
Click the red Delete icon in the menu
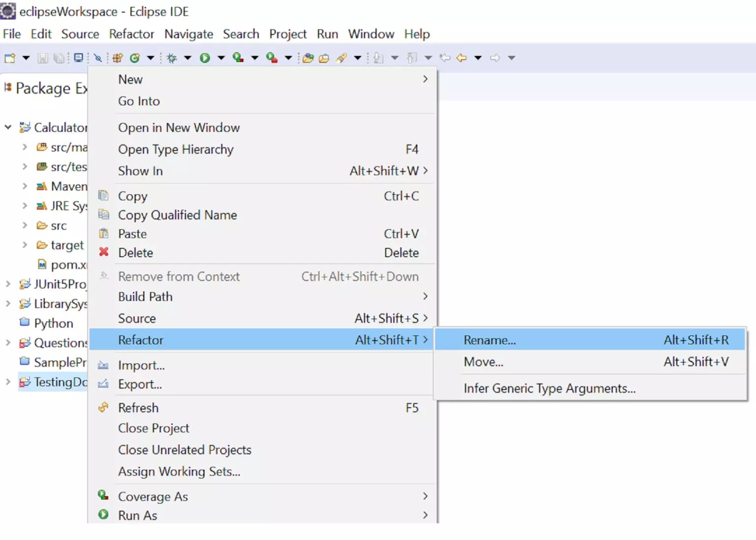pos(103,252)
